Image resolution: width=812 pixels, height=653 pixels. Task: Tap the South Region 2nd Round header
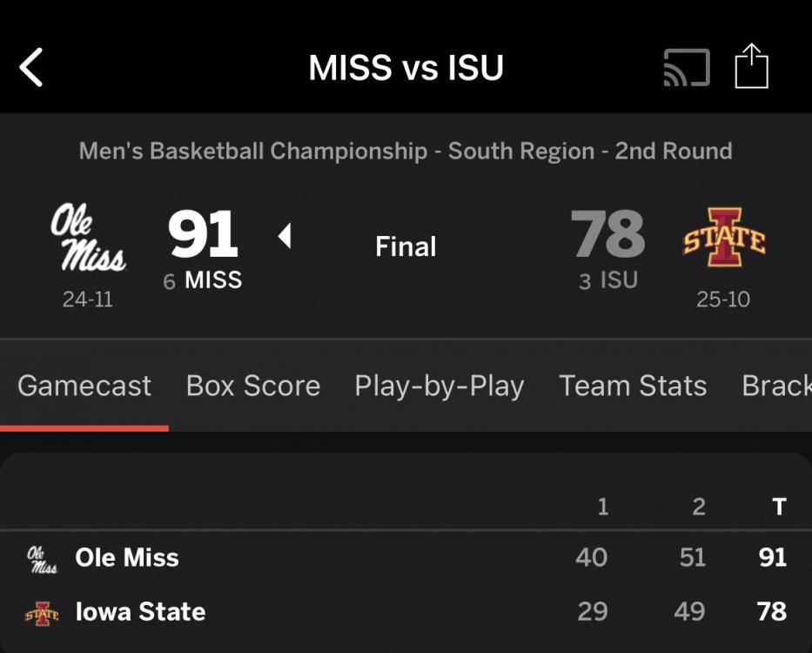(406, 151)
